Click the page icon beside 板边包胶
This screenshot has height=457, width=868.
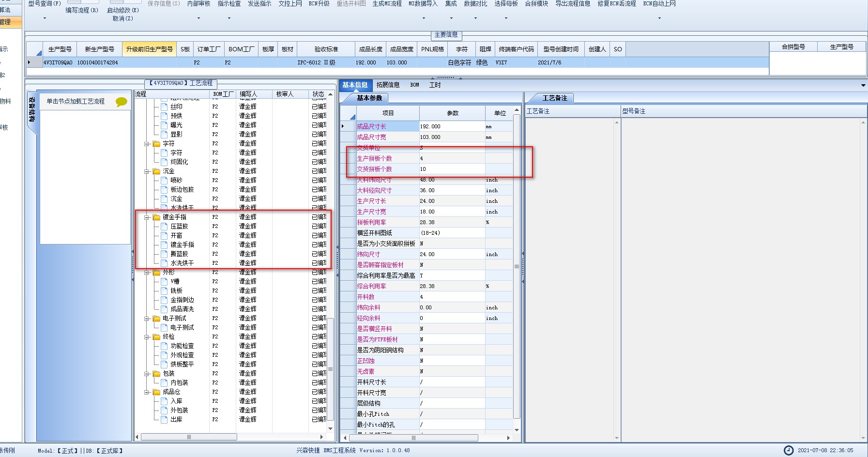pos(164,189)
